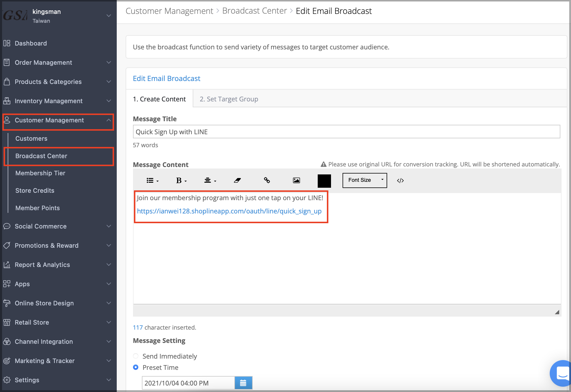Open Membership Tier in sidebar
Screen dimensions: 571x392
point(40,173)
